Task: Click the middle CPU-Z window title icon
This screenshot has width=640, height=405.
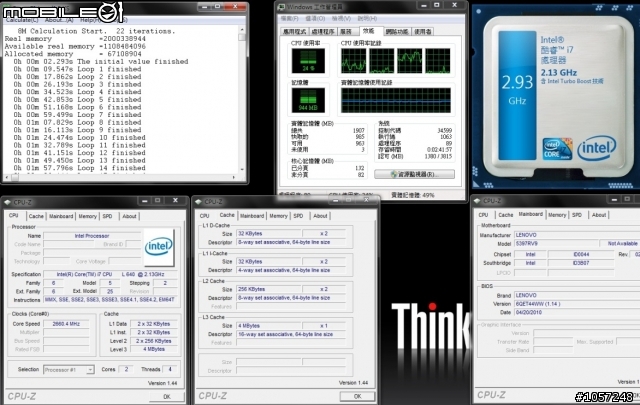Action: click(198, 202)
